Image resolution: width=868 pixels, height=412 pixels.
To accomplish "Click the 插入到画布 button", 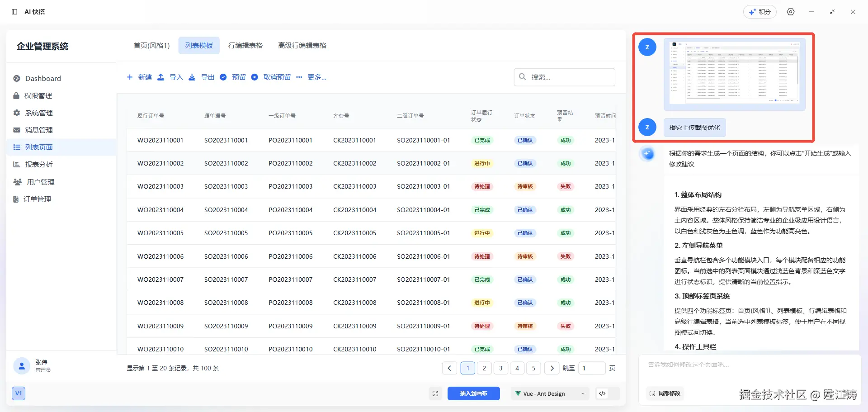I will pyautogui.click(x=474, y=393).
